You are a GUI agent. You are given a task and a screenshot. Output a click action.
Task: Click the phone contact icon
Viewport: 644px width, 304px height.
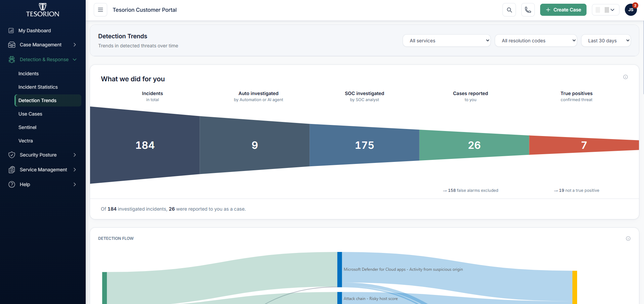coord(528,10)
